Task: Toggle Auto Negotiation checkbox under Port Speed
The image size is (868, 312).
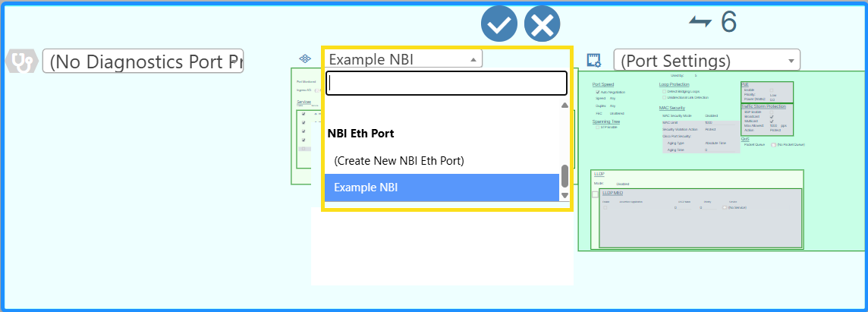Action: (x=598, y=92)
